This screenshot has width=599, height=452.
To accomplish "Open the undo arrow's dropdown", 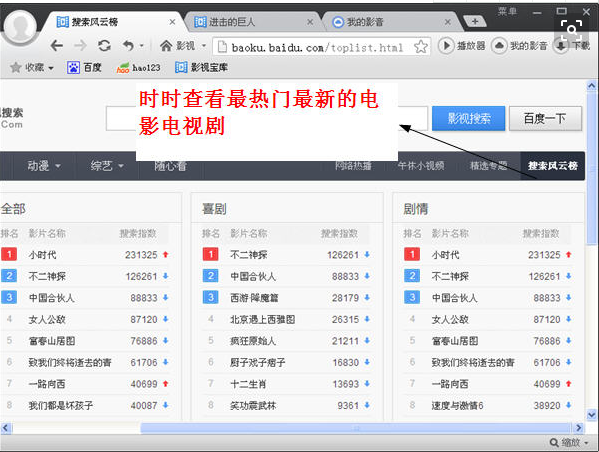I will pos(141,46).
